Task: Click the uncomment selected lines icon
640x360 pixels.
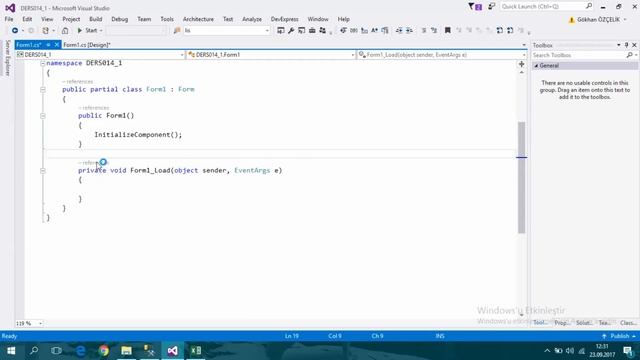Action: coord(434,31)
